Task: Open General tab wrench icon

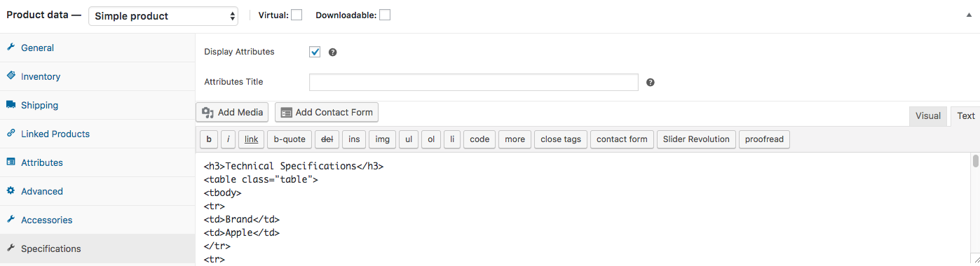Action: (11, 48)
